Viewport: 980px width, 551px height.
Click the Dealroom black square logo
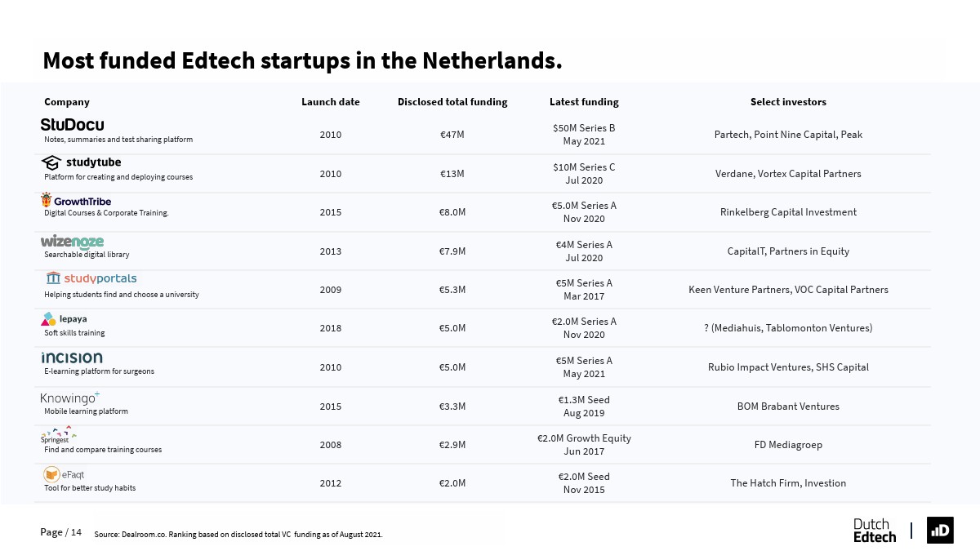[x=940, y=530]
